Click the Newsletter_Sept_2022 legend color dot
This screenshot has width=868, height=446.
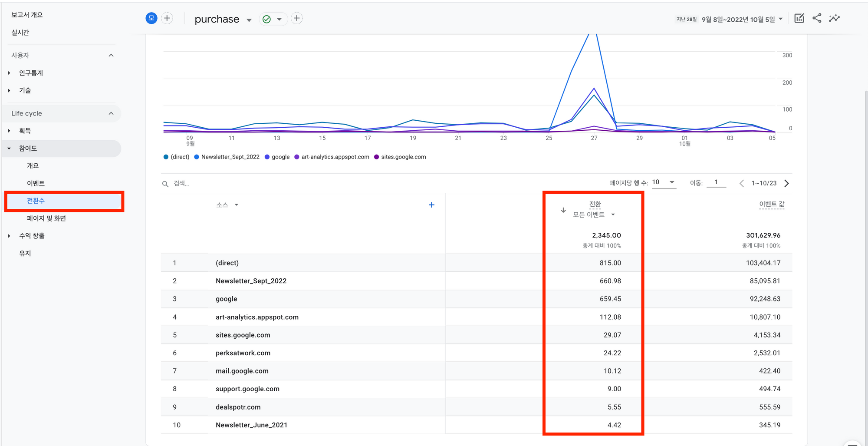click(x=197, y=157)
